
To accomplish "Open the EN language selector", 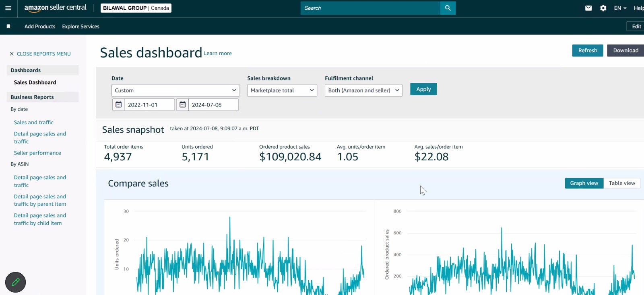I will point(620,8).
